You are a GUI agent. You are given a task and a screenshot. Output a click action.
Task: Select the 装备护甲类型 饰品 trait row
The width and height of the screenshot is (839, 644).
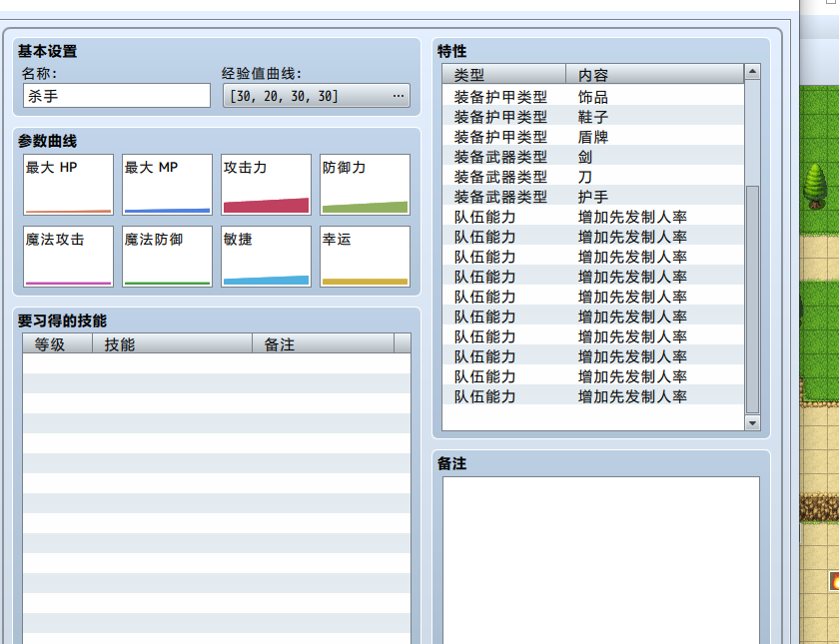pos(593,97)
